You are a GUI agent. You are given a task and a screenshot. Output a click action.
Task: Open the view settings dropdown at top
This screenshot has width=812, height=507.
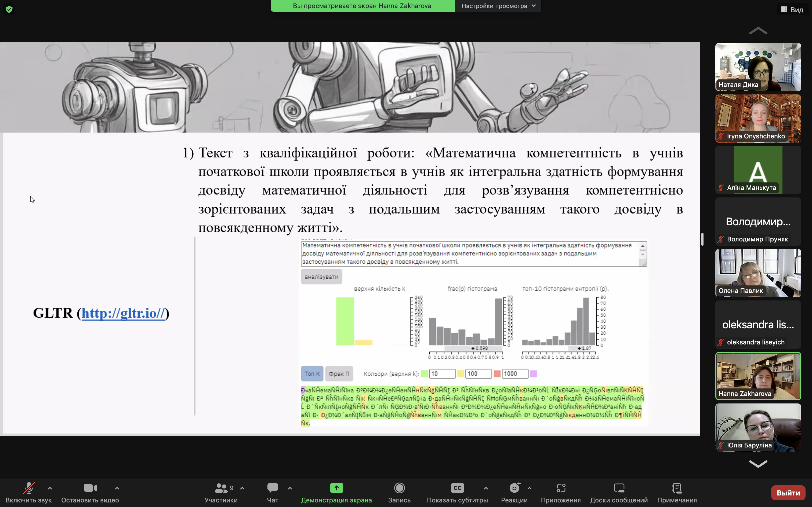(498, 6)
